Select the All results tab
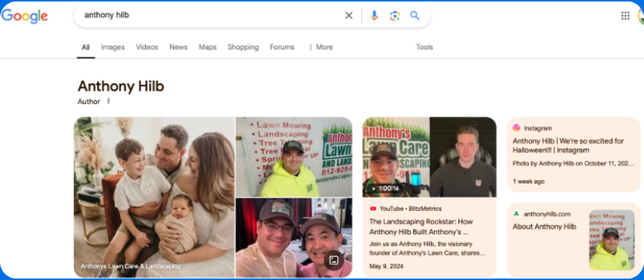The height and width of the screenshot is (280, 644). click(85, 47)
